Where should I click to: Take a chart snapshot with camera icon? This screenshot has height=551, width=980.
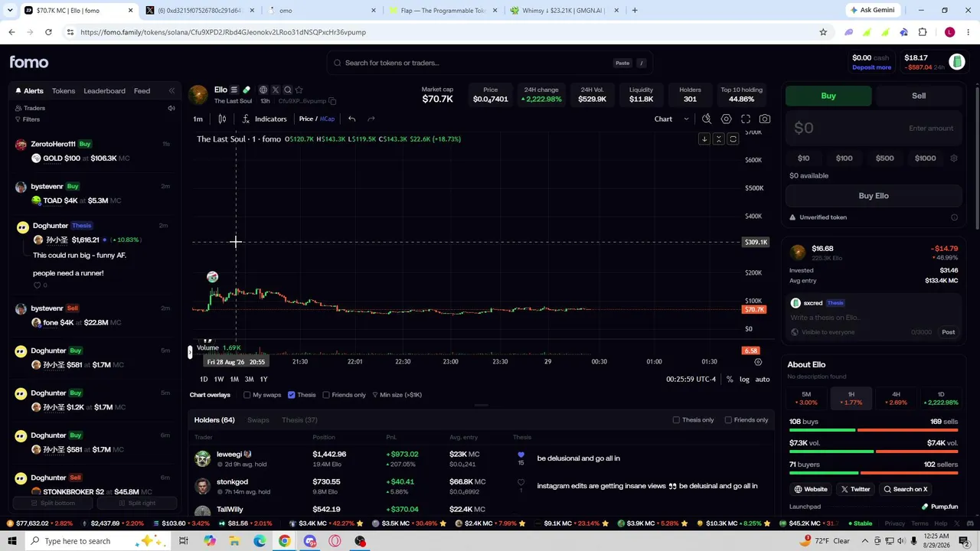765,119
